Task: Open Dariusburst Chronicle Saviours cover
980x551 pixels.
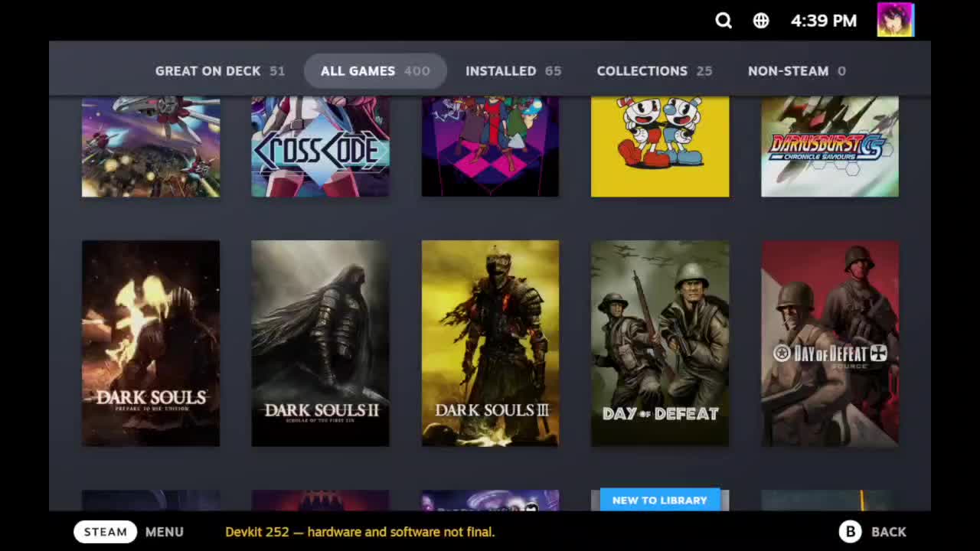Action: [830, 146]
